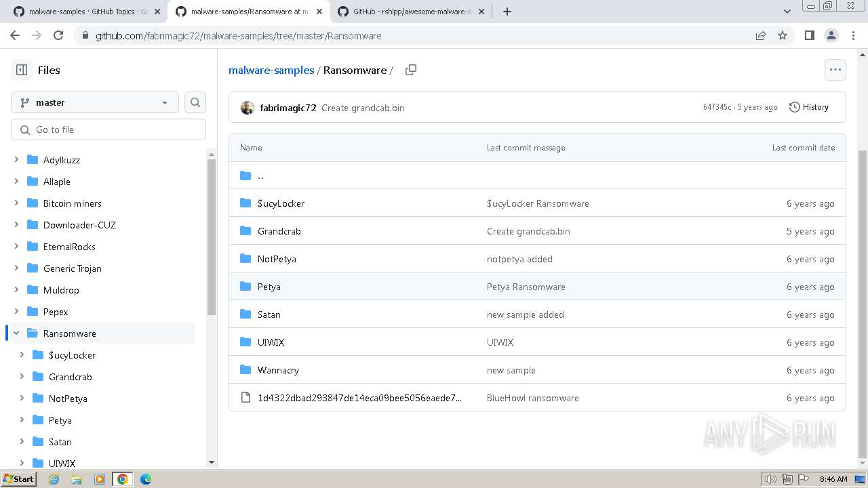Expand the Allaple folder chevron
Screen dimensions: 868x488
coord(16,182)
